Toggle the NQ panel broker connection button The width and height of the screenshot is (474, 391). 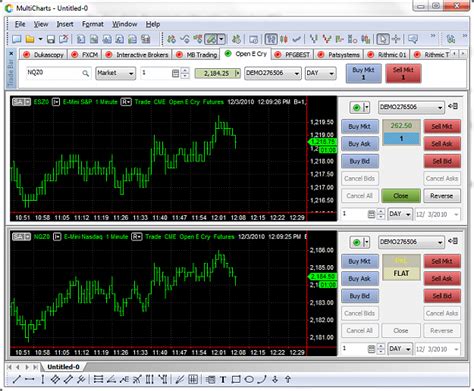pos(360,242)
